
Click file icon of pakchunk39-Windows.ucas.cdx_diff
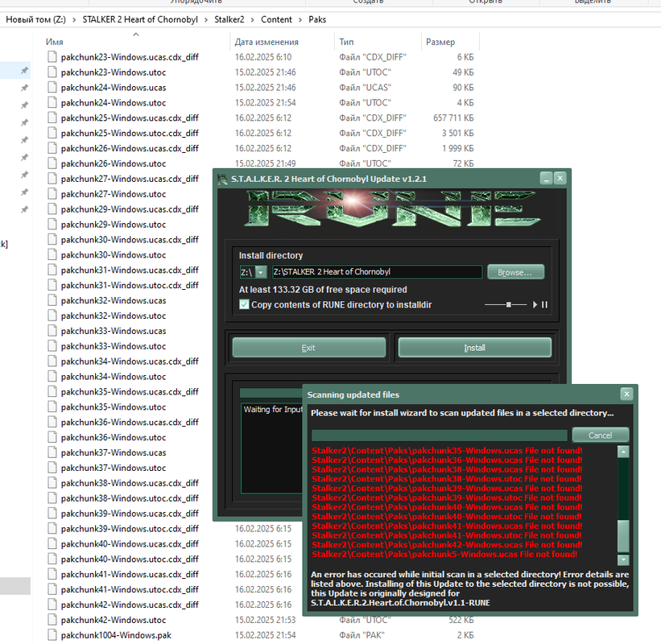(x=52, y=514)
